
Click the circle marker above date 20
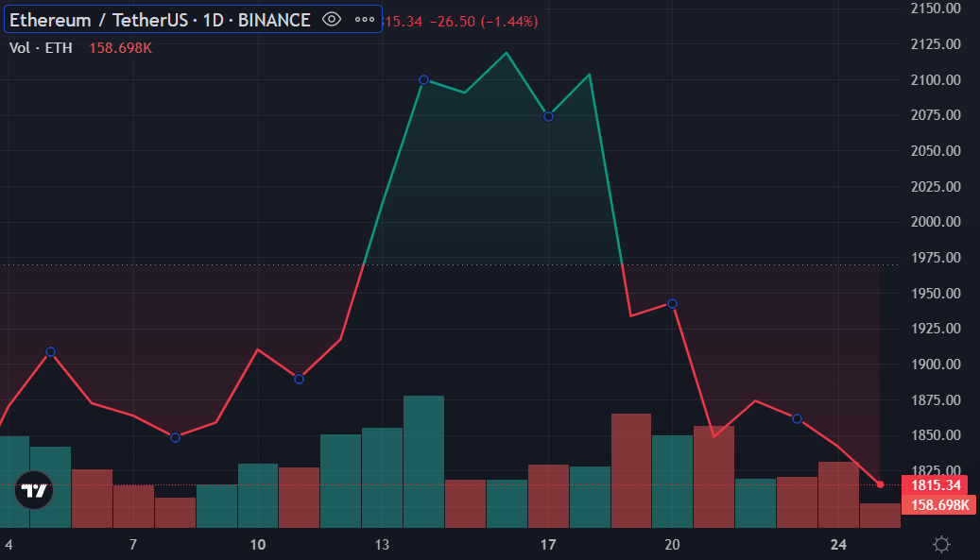pyautogui.click(x=672, y=304)
